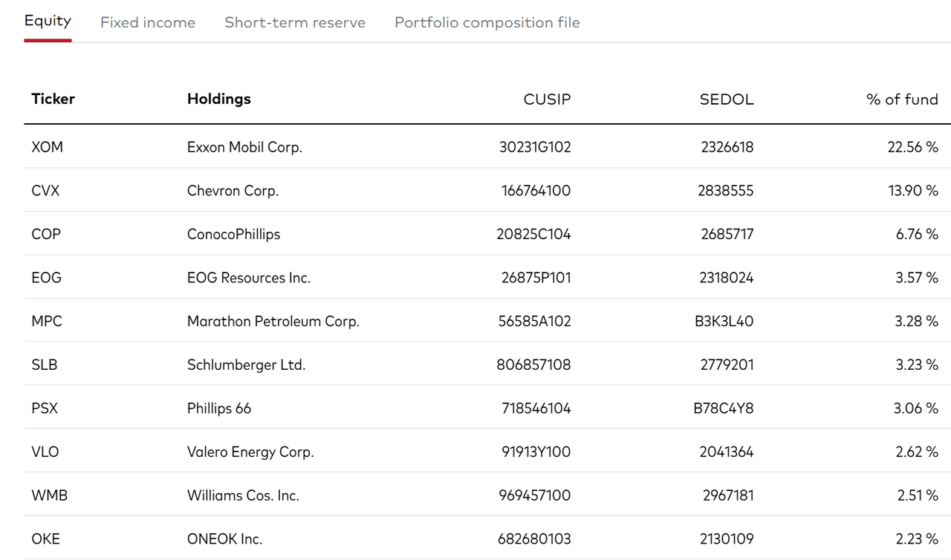Click the 3.57 % fund weight
This screenshot has width=951, height=560.
click(918, 278)
